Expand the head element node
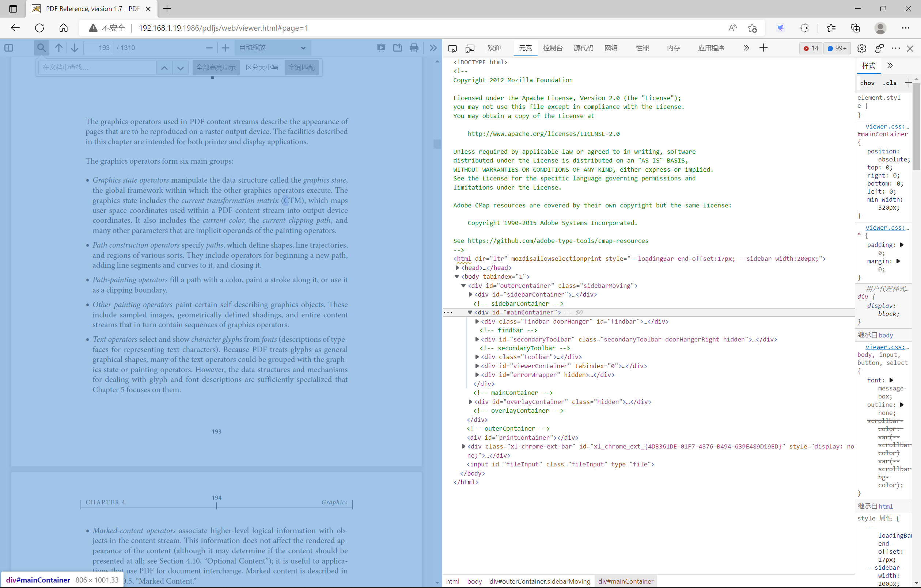 [457, 268]
